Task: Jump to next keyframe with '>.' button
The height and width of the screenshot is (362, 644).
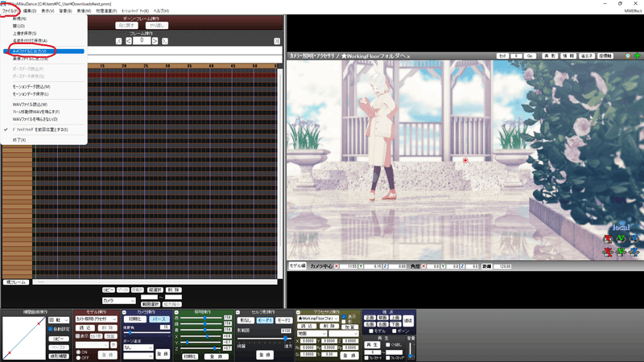Action: [165, 41]
